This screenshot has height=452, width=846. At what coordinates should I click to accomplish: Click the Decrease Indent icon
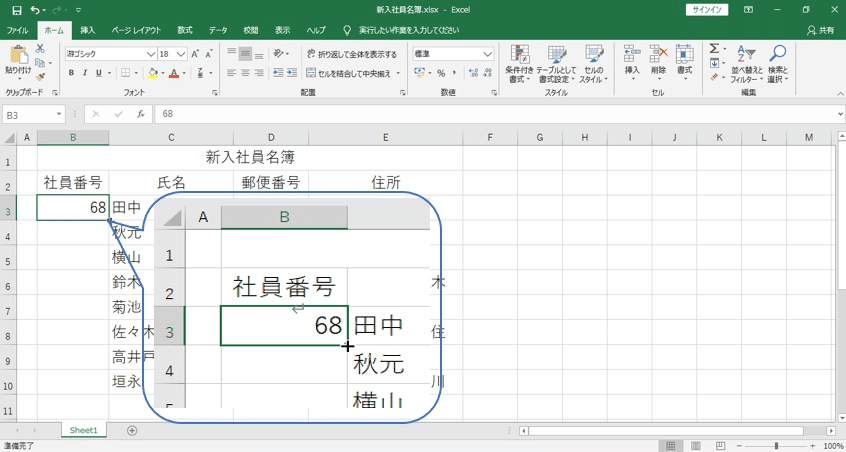click(278, 73)
